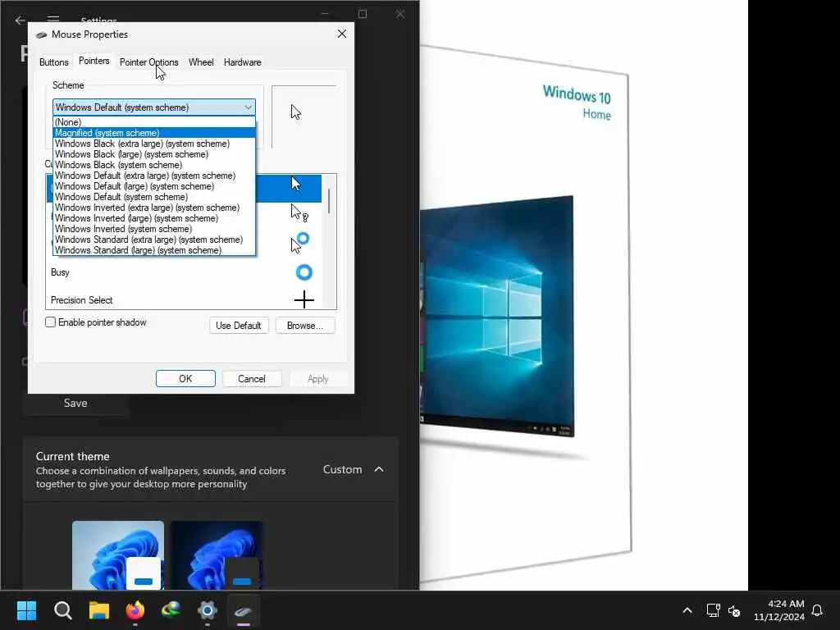The width and height of the screenshot is (840, 630).
Task: Cancel the Mouse Properties dialog
Action: coord(251,379)
